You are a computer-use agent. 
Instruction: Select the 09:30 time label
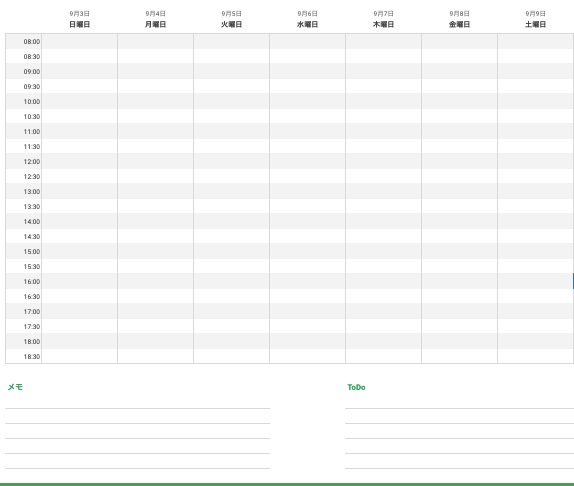(32, 87)
